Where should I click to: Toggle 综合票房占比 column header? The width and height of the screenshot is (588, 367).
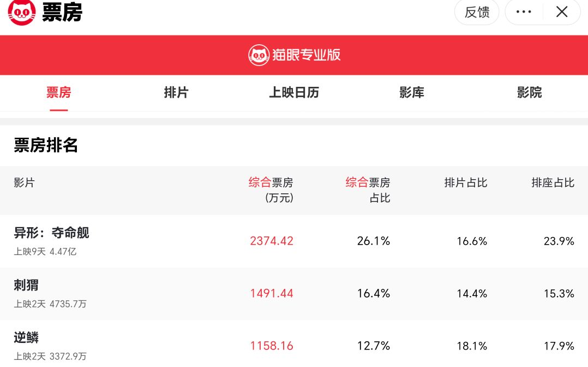pos(368,189)
